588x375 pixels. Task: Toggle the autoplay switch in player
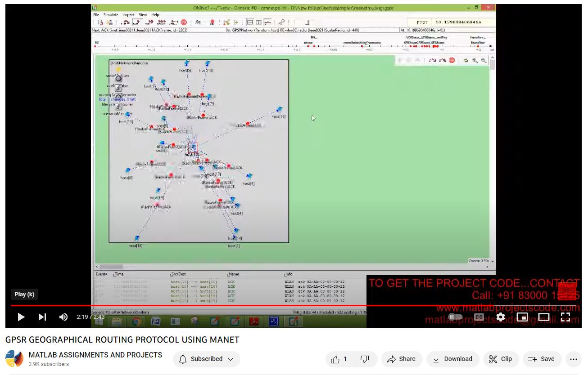click(x=455, y=317)
